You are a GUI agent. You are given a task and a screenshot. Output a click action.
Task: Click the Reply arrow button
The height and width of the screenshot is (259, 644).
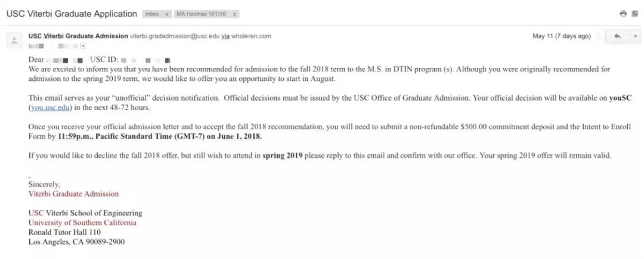click(x=617, y=36)
